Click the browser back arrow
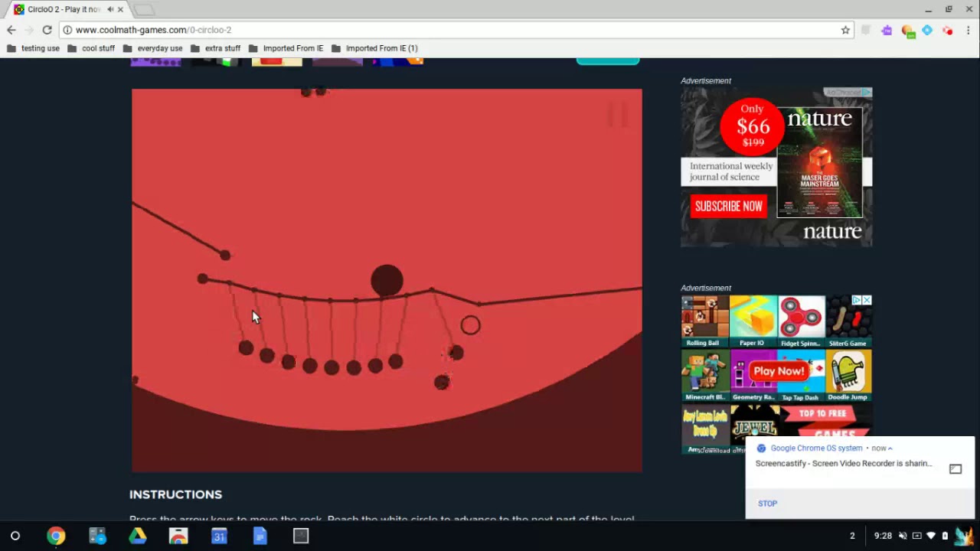The width and height of the screenshot is (980, 551). click(11, 30)
